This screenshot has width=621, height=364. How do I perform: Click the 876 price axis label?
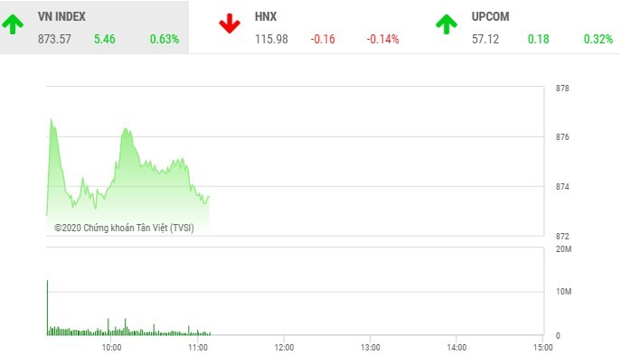pyautogui.click(x=561, y=137)
